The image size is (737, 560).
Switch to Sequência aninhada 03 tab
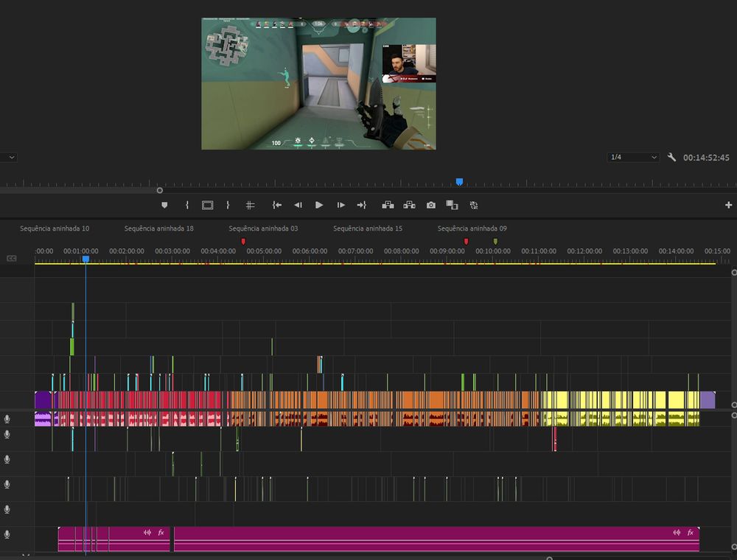[263, 228]
